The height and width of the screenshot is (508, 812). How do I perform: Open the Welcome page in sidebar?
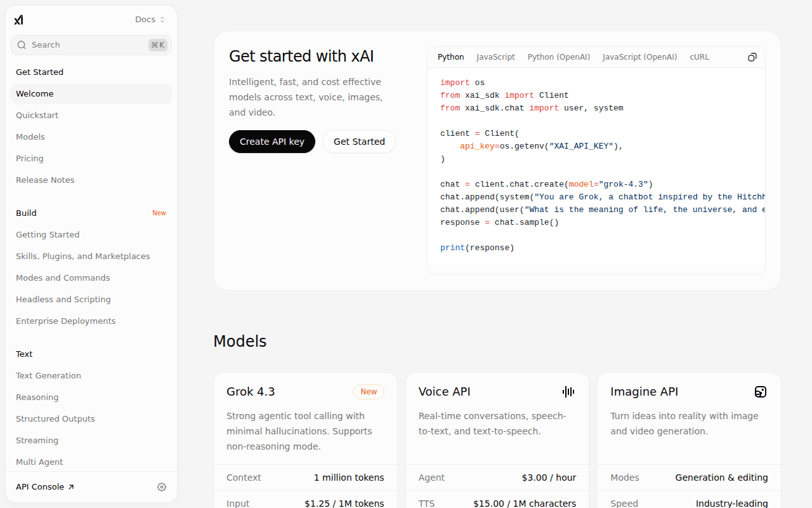(91, 94)
